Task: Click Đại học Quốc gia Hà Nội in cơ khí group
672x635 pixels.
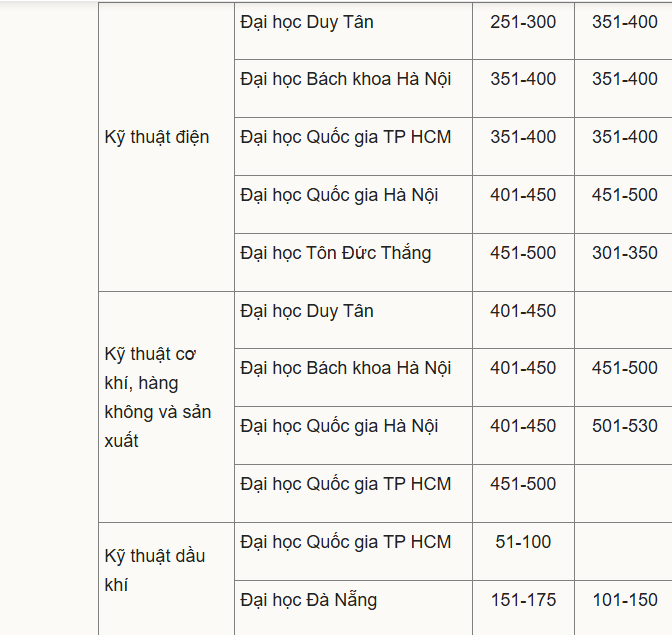Action: (x=339, y=426)
